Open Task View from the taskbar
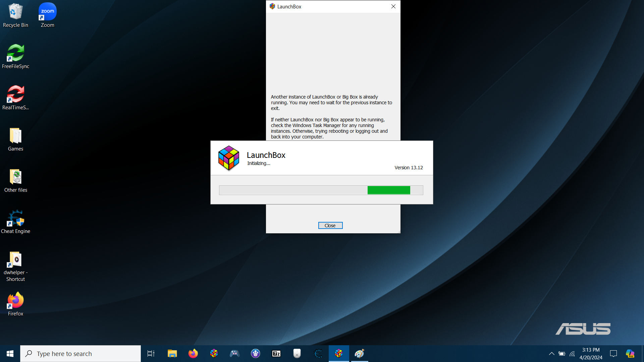 151,354
